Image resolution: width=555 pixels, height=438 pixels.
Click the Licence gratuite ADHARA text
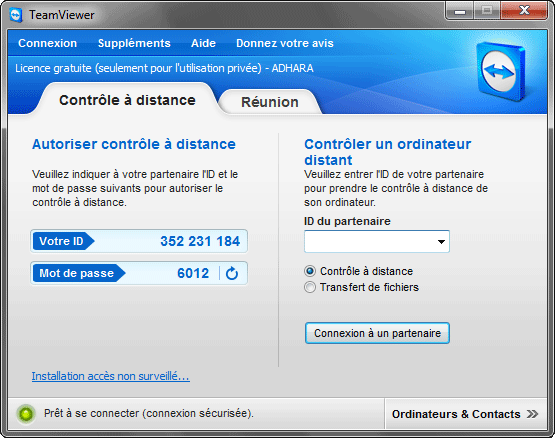click(164, 68)
